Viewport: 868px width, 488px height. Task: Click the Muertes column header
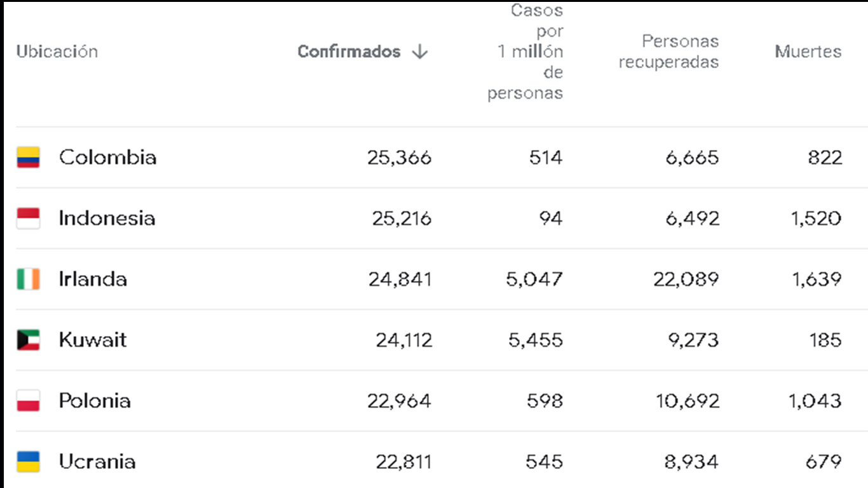point(808,51)
